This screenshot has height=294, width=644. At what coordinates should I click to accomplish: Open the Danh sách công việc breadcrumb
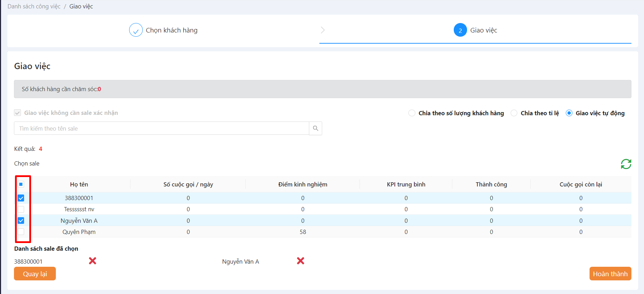[x=34, y=6]
